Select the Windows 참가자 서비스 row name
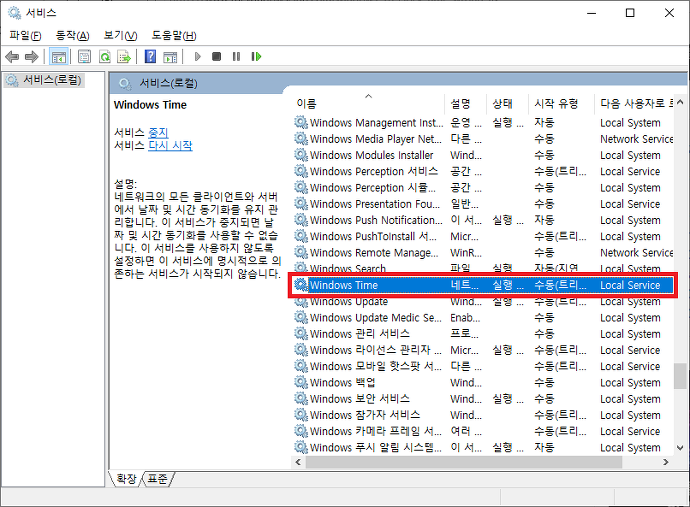 click(365, 415)
